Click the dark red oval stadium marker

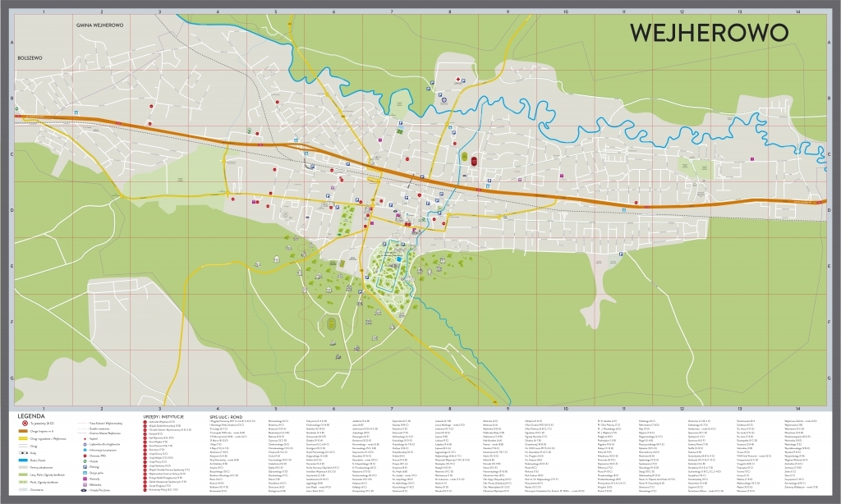[x=474, y=160]
